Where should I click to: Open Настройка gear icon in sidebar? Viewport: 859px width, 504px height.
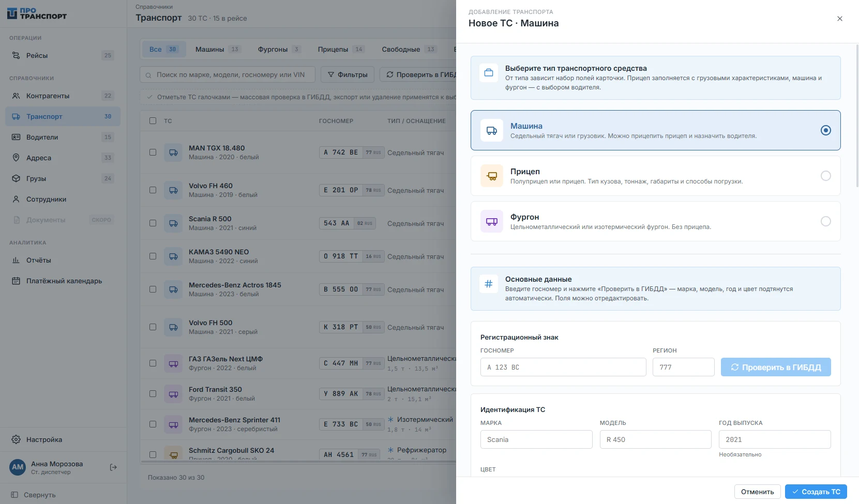pos(16,439)
